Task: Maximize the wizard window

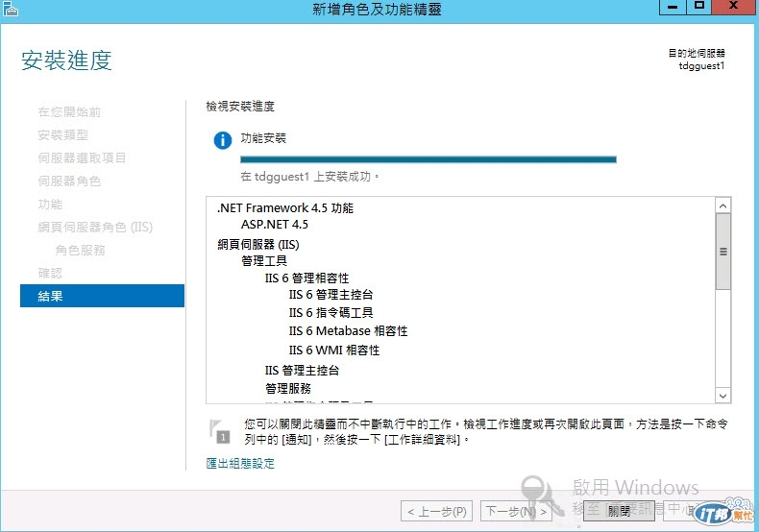Action: pyautogui.click(x=698, y=7)
